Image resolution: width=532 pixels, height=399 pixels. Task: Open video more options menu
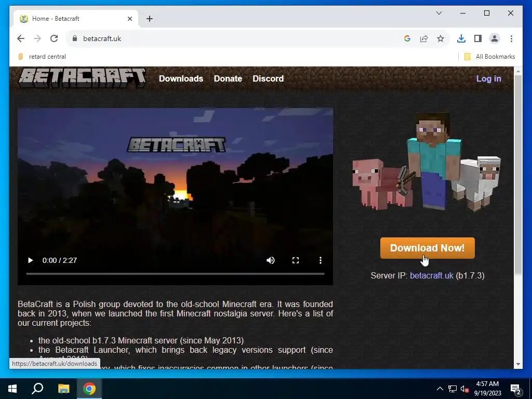[x=320, y=260]
